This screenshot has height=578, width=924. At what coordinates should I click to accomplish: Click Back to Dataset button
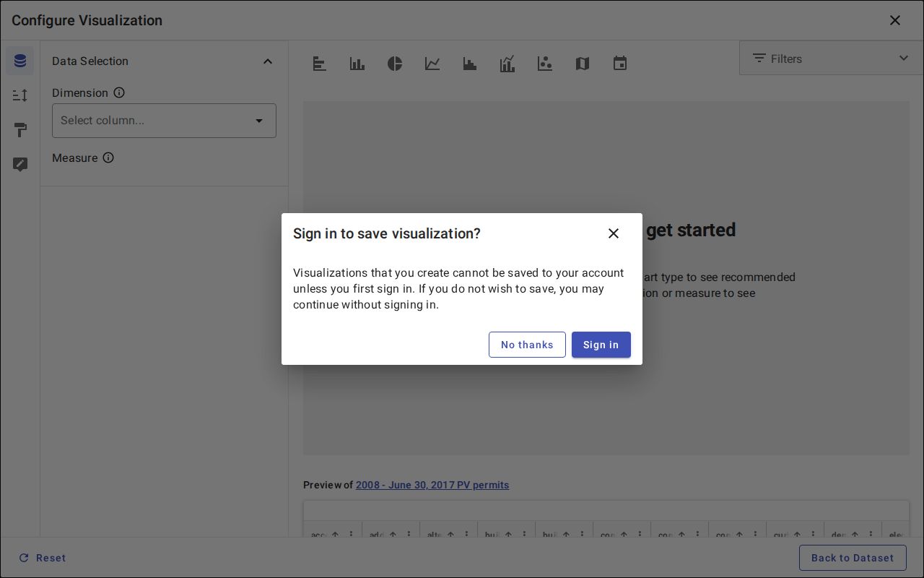tap(853, 558)
